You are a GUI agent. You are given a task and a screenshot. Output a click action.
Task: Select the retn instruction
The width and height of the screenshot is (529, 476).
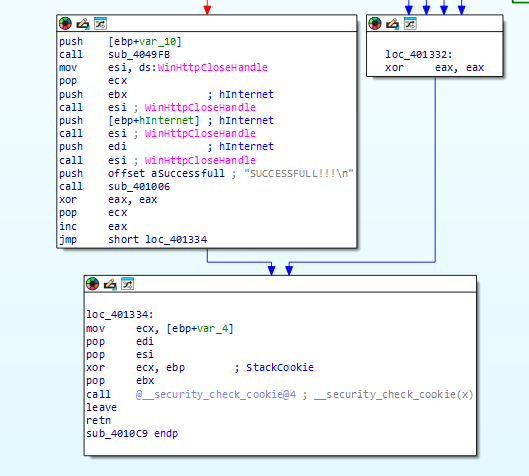98,420
